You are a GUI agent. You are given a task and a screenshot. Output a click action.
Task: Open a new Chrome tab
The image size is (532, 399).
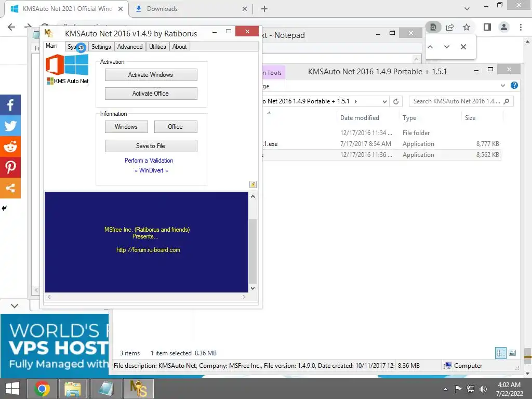click(264, 9)
